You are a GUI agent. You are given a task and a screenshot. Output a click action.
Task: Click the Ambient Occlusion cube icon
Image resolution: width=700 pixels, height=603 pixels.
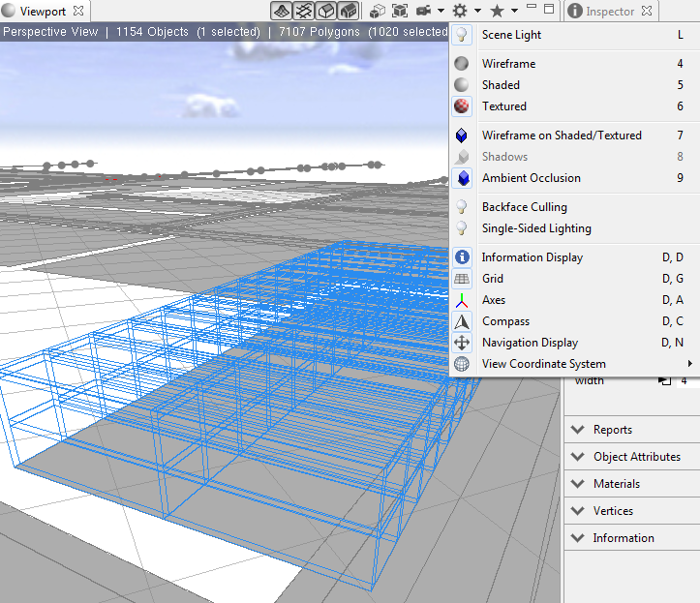tap(462, 178)
